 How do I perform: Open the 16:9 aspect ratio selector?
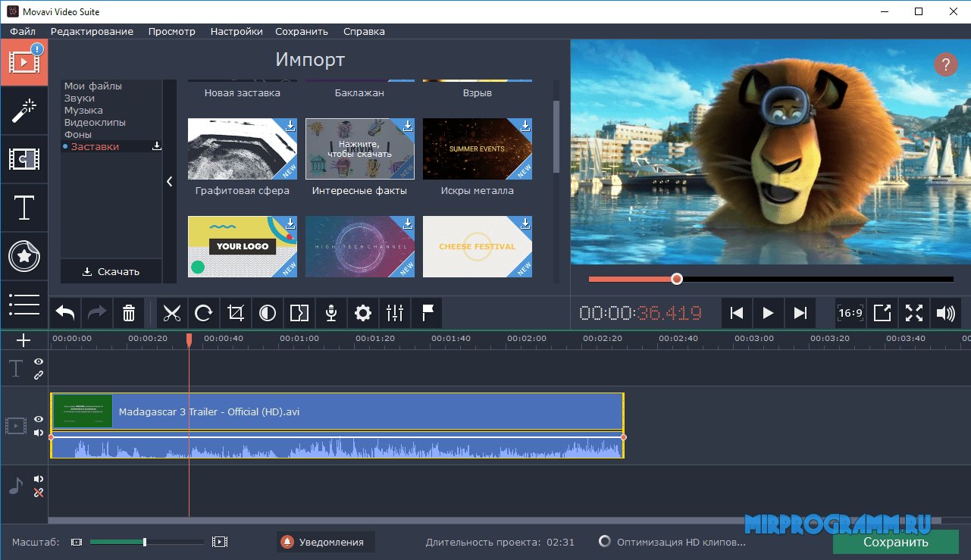coord(850,313)
